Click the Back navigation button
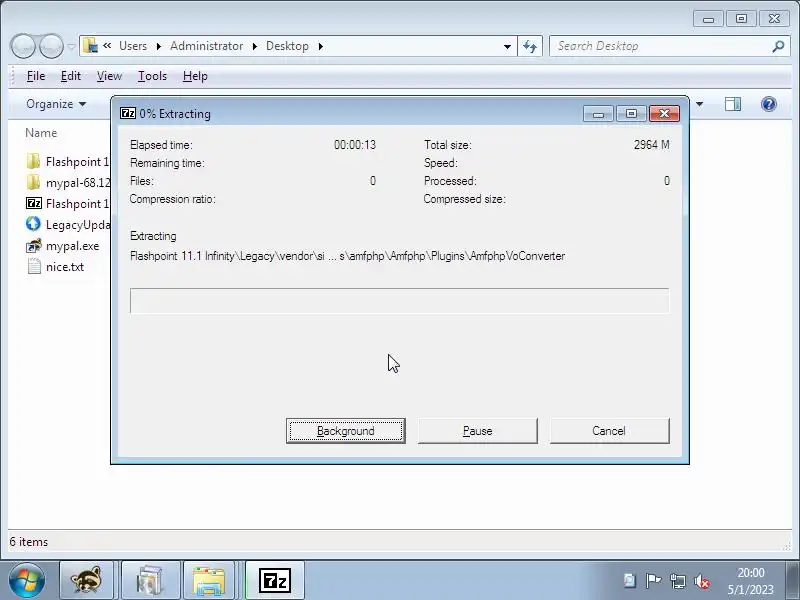The height and width of the screenshot is (600, 800). click(x=22, y=46)
